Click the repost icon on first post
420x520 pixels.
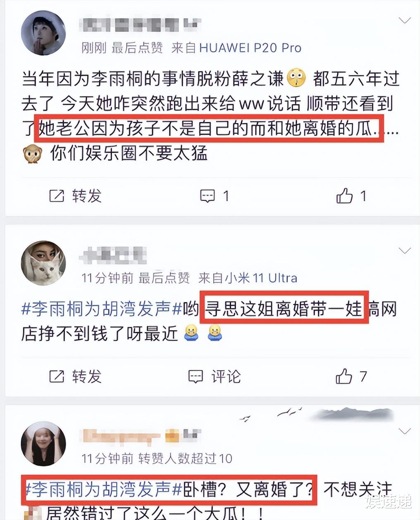coord(57,196)
